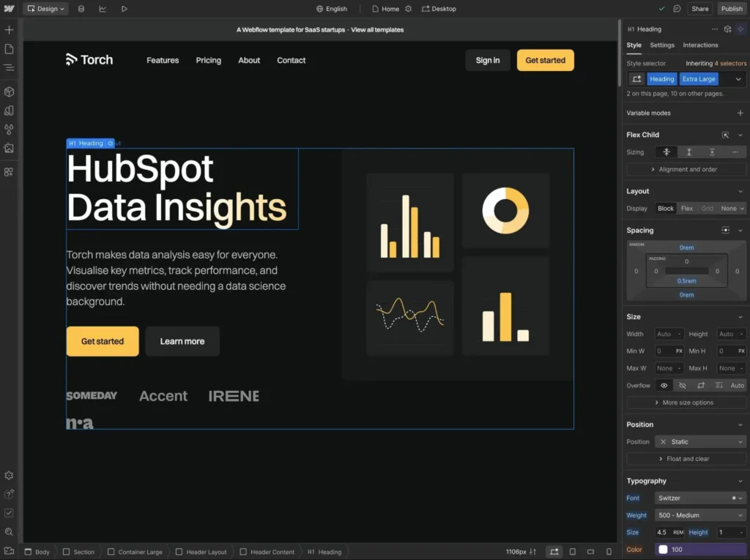Expand Alignment and order options
Image resolution: width=750 pixels, height=560 pixels.
point(686,169)
